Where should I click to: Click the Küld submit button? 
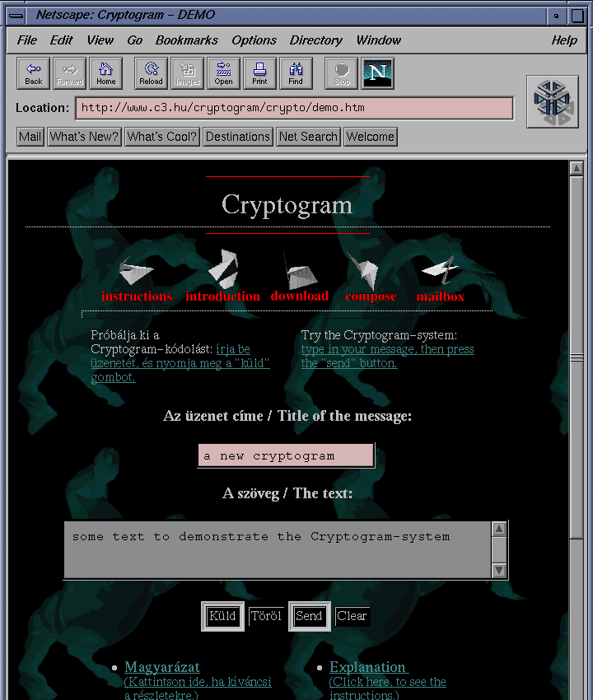222,616
